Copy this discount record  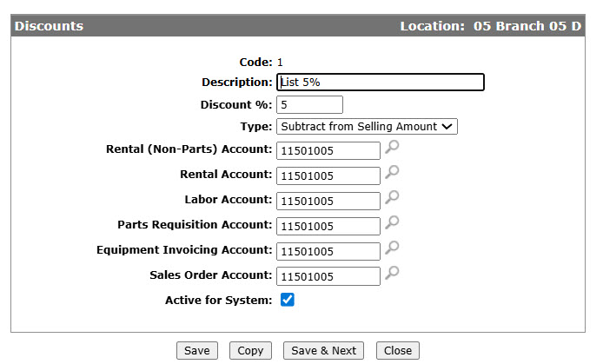pyautogui.click(x=250, y=351)
